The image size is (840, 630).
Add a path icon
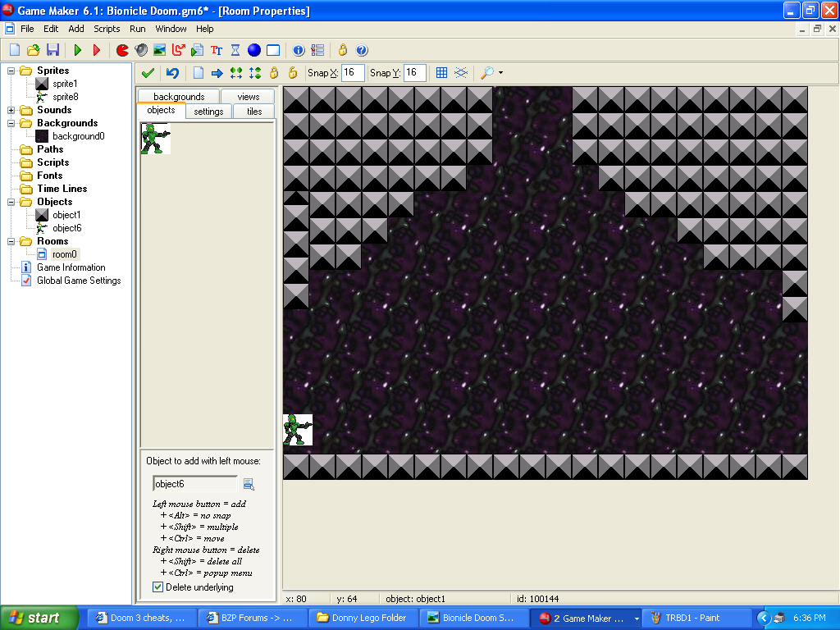click(x=178, y=50)
